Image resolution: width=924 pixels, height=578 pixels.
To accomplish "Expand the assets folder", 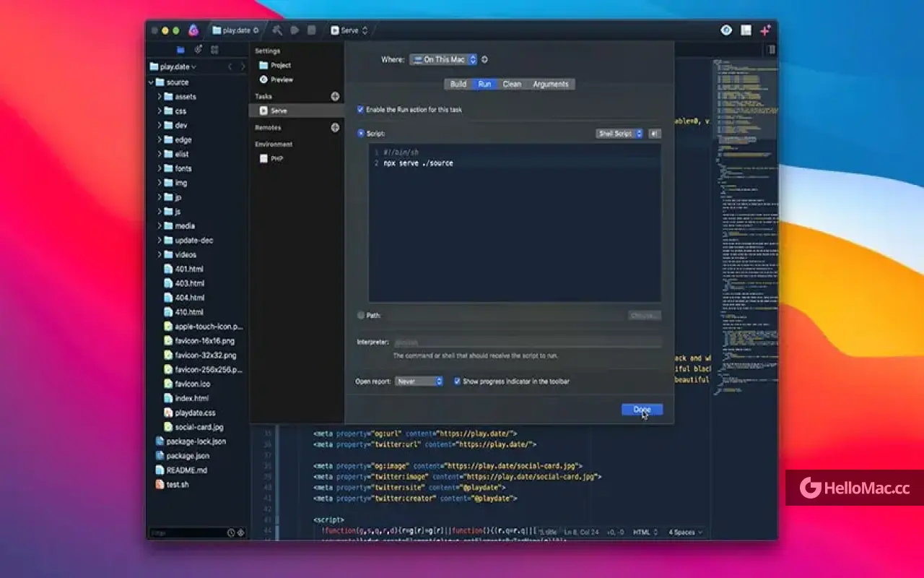I will [160, 97].
